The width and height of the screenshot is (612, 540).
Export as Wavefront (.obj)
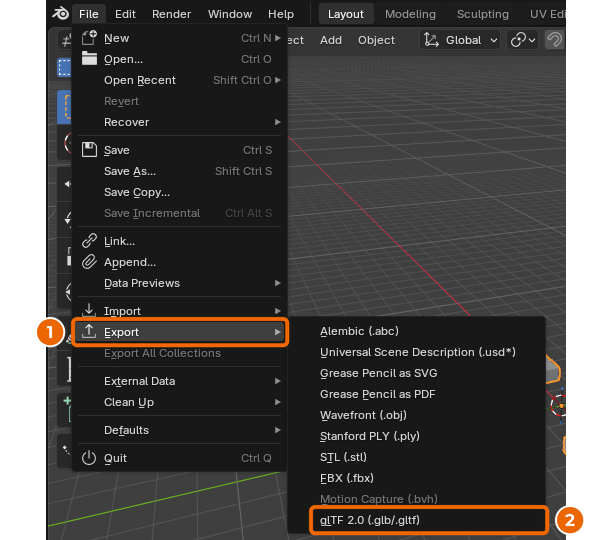point(416,415)
